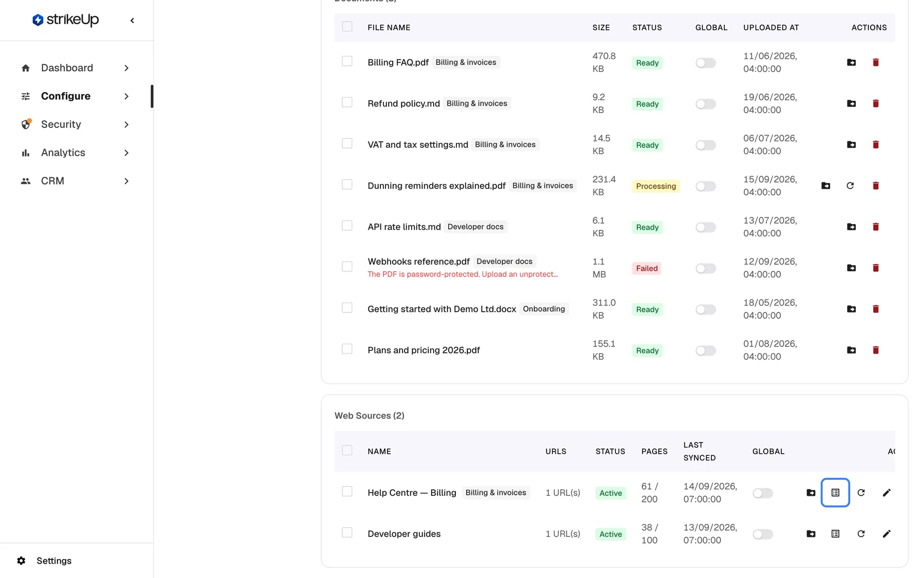The height and width of the screenshot is (578, 924).
Task: Delete the Billing FAQ.pdf document
Action: coord(876,62)
